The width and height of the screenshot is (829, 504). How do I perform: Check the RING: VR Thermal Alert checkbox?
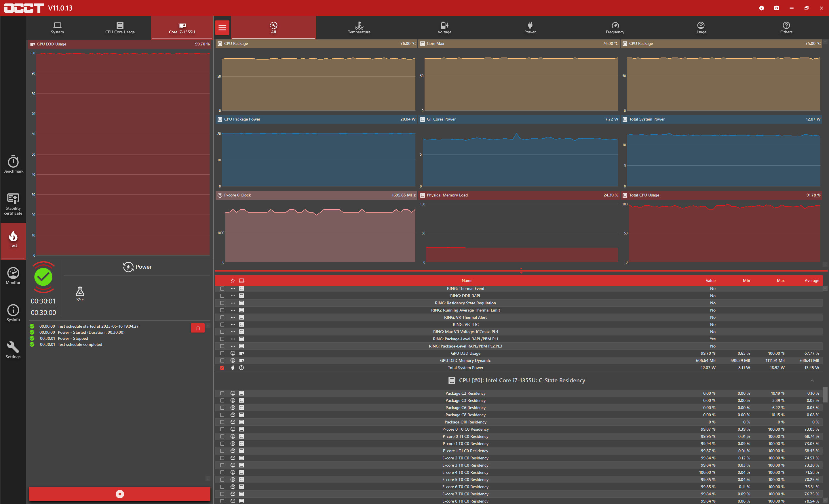coord(223,317)
